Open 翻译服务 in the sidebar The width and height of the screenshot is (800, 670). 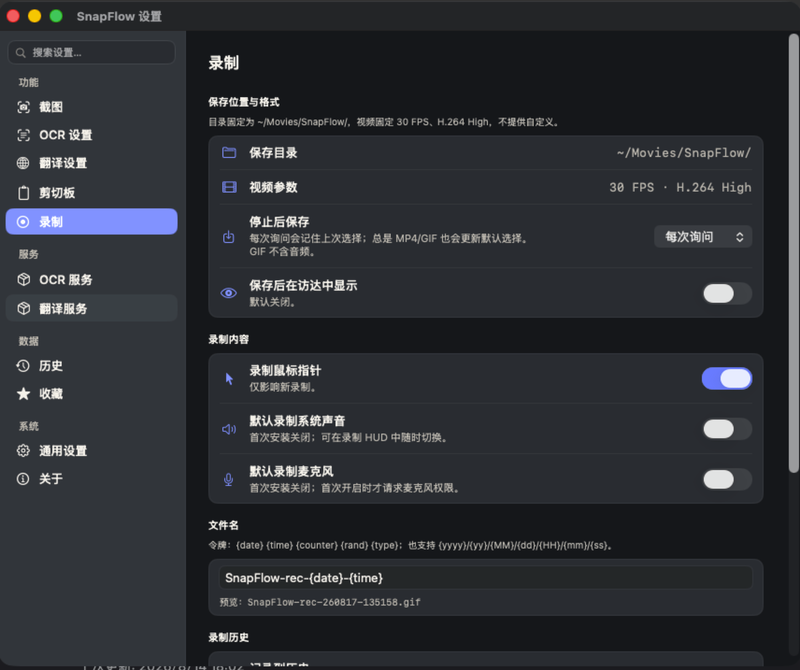[92, 308]
